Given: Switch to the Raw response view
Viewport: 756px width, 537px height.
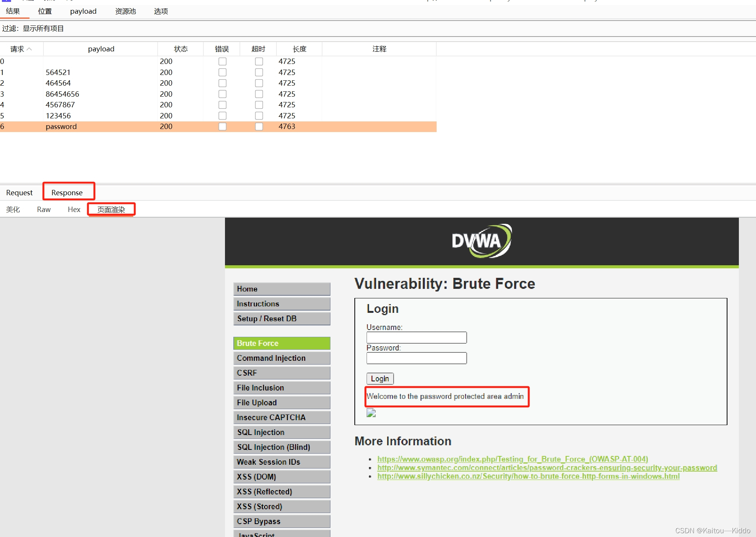Looking at the screenshot, I should pyautogui.click(x=44, y=209).
